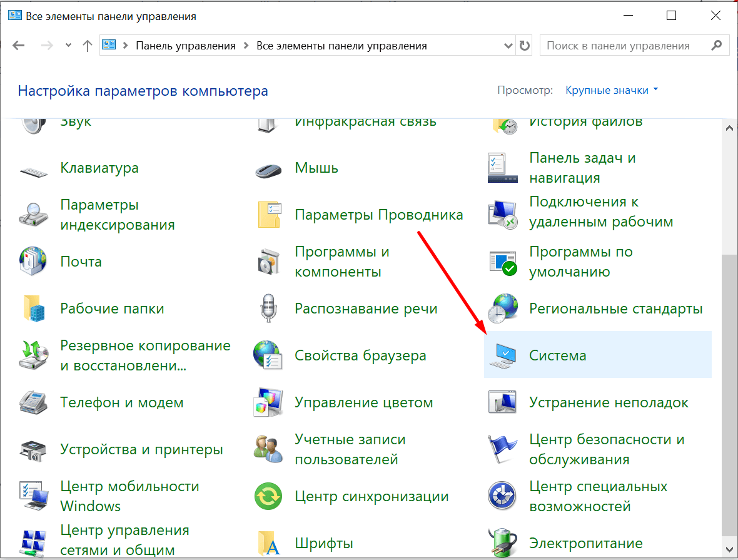Open the Система monitor icon
The height and width of the screenshot is (560, 738).
pyautogui.click(x=502, y=355)
